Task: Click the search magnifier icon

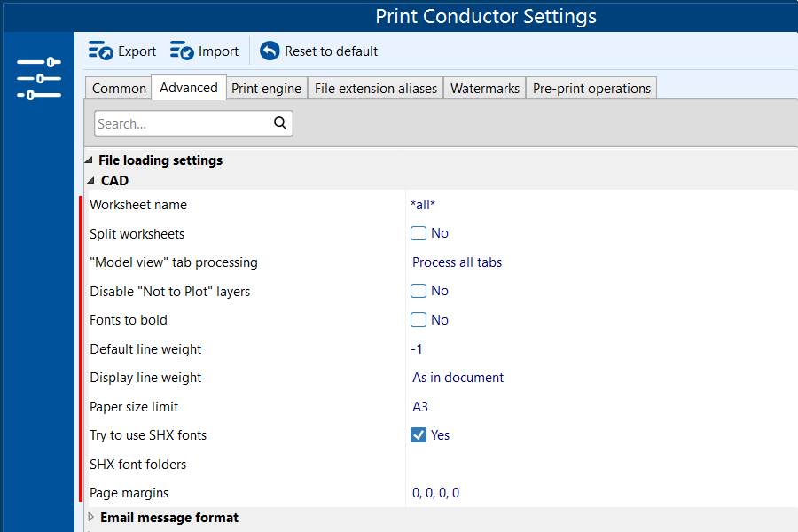Action: (x=281, y=122)
